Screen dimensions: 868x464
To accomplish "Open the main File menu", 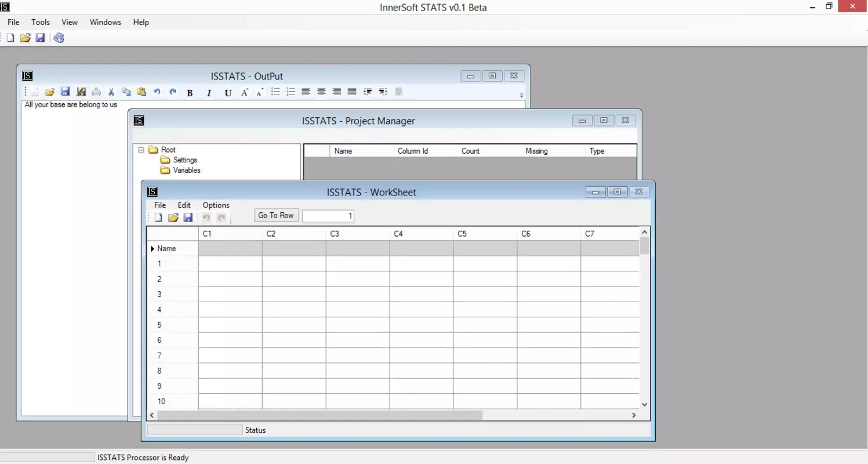I will [x=13, y=22].
